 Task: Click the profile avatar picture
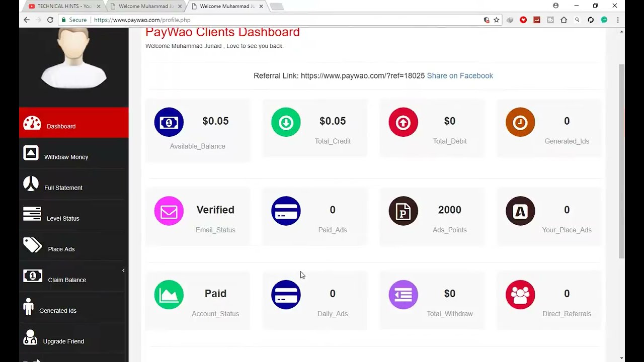[x=73, y=58]
